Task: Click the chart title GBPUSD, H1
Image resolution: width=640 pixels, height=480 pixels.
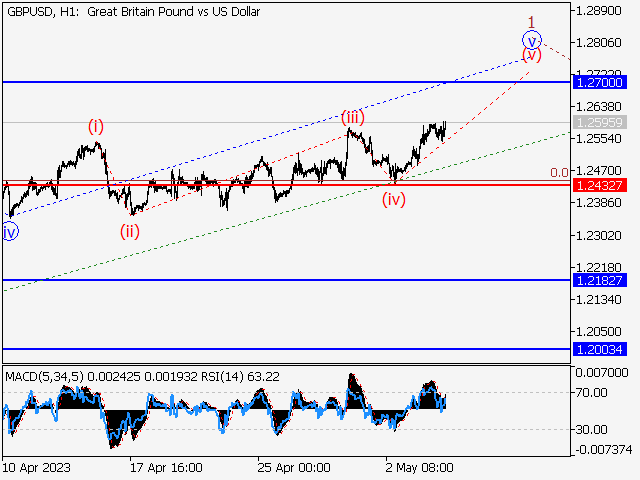Action: [42, 12]
